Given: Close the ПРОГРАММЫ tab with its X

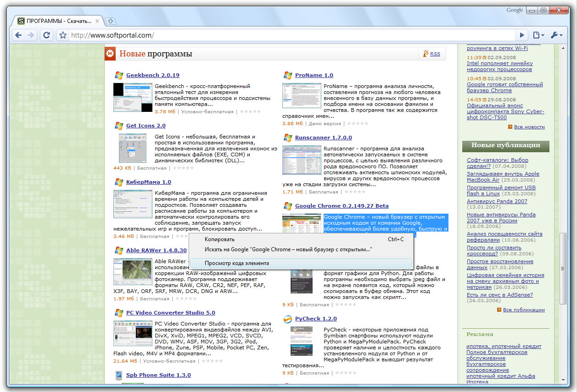Looking at the screenshot, I should pyautogui.click(x=97, y=21).
